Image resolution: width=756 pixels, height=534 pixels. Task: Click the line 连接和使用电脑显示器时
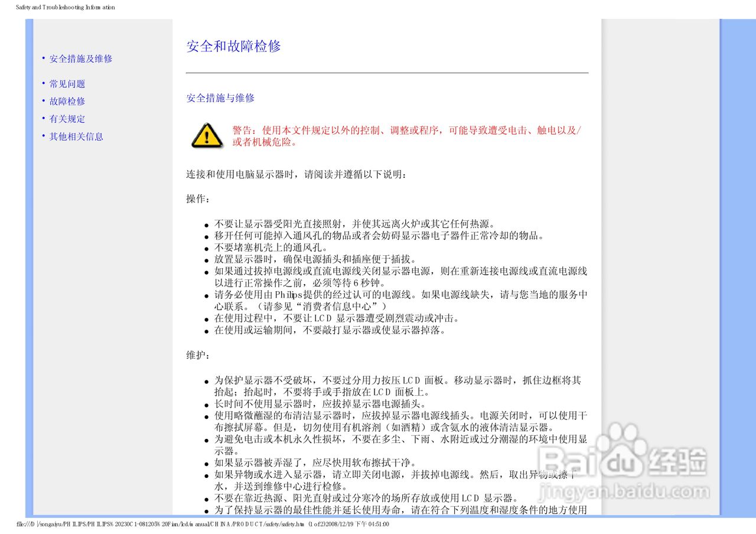coord(296,175)
